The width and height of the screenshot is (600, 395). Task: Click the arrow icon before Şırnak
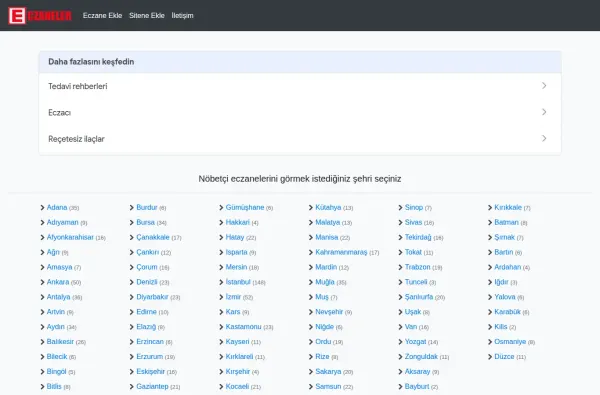[x=490, y=238]
